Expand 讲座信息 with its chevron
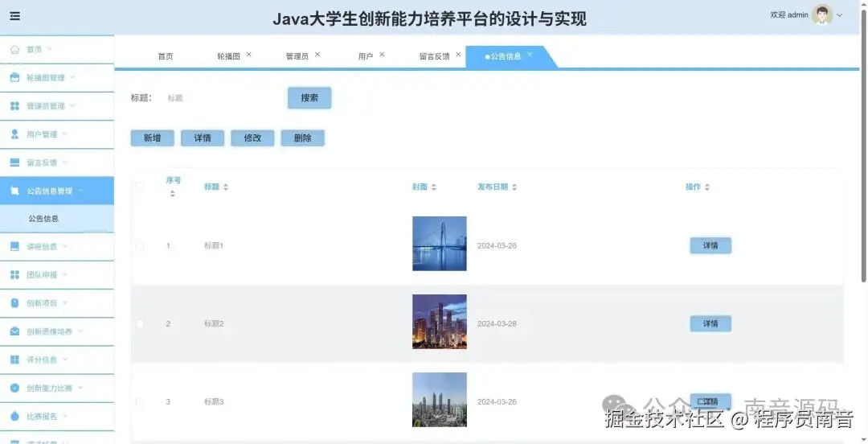The image size is (868, 444). 65,245
